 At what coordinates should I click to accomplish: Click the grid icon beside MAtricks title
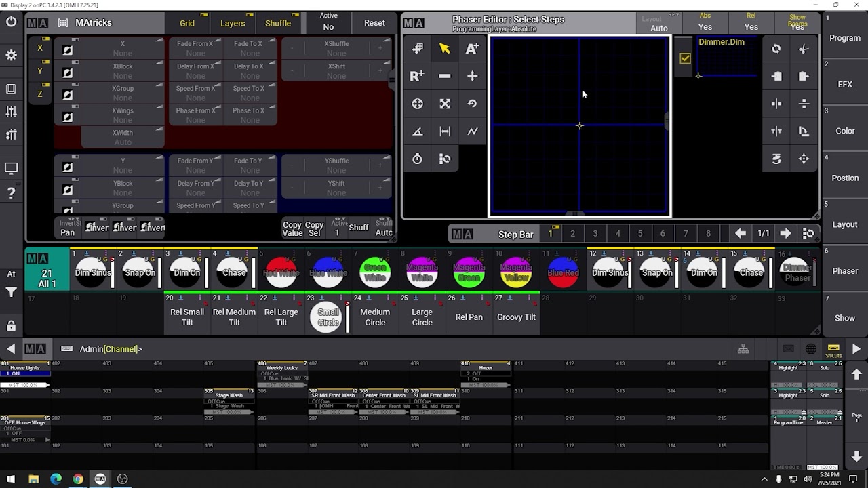63,22
